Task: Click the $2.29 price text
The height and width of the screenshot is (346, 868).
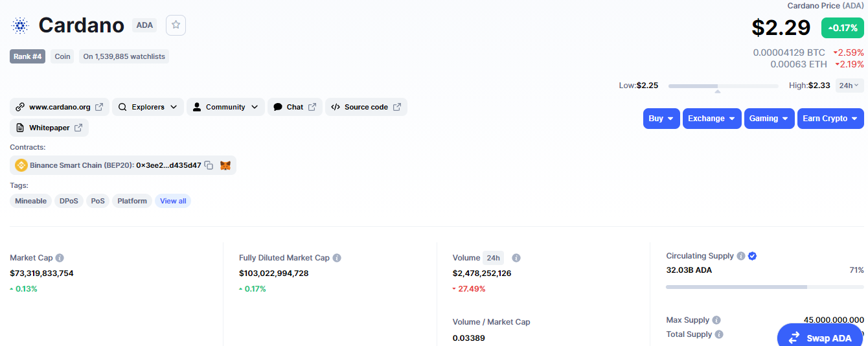Action: [781, 28]
